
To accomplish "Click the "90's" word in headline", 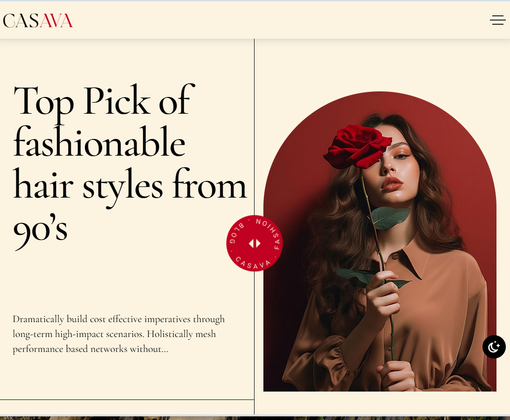I will pyautogui.click(x=41, y=230).
